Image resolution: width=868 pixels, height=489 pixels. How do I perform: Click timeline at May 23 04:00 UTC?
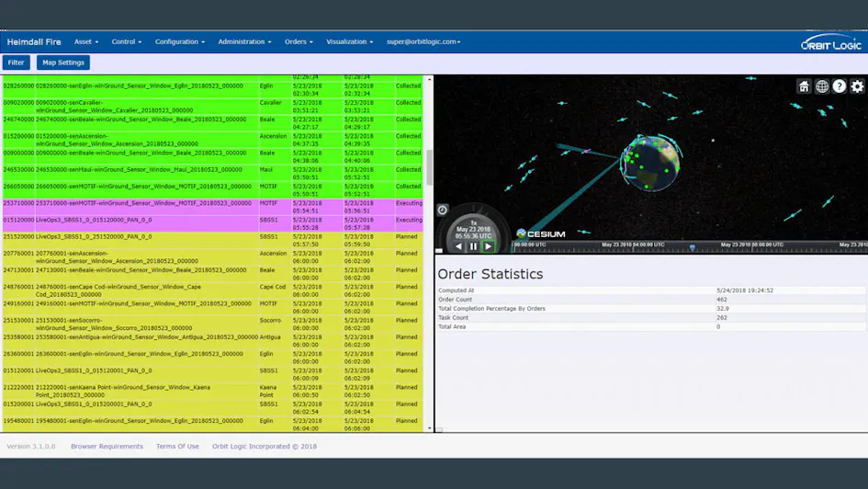pyautogui.click(x=633, y=244)
